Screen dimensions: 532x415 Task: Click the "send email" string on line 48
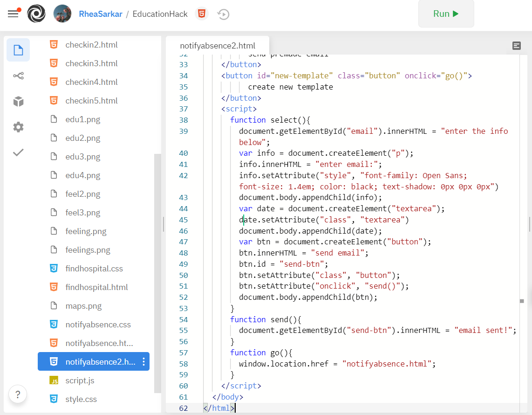337,253
